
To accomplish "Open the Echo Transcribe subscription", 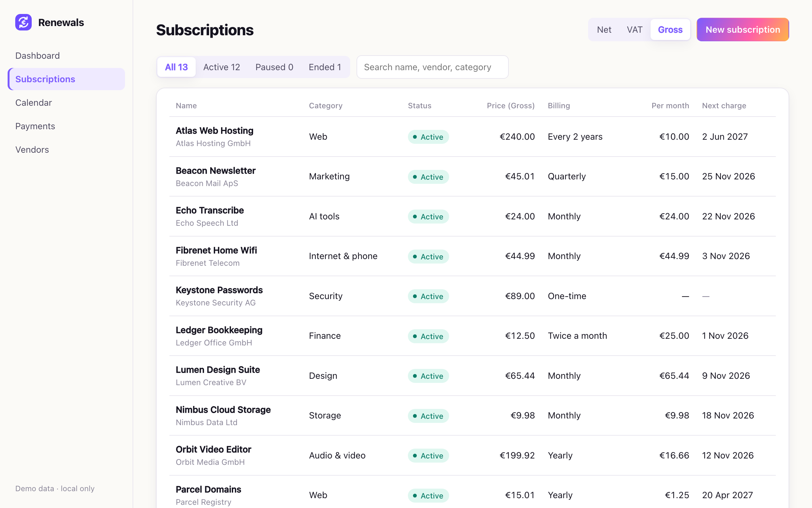I will click(210, 210).
